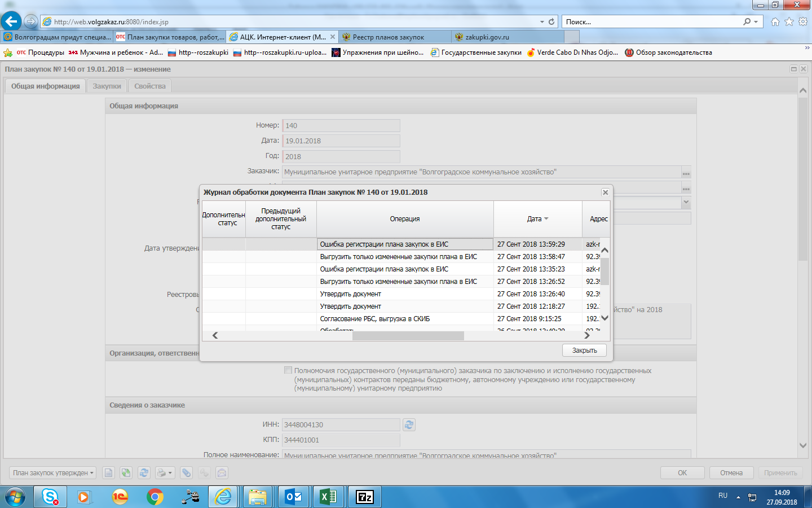The image size is (812, 508).
Task: Close the document processing journal dialog
Action: pos(605,192)
